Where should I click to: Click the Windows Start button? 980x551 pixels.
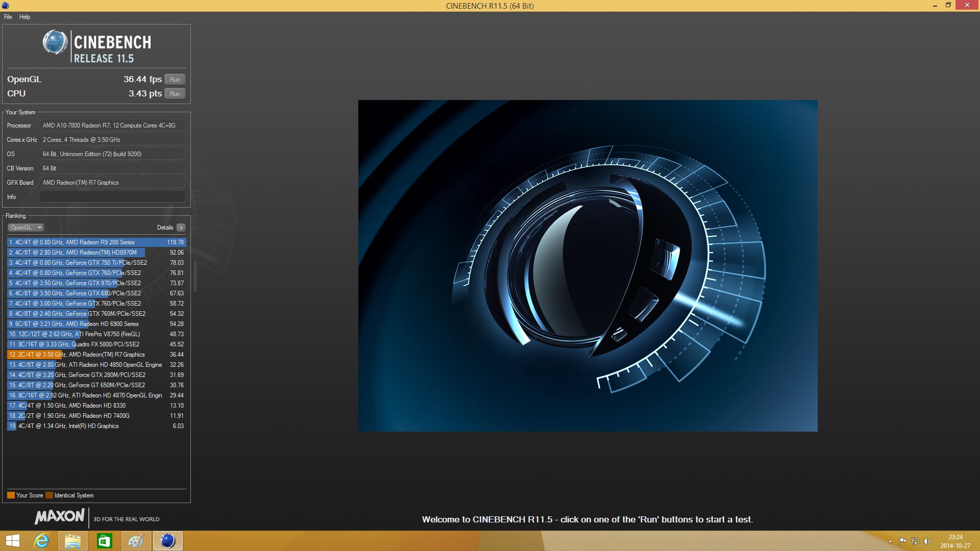[x=12, y=541]
